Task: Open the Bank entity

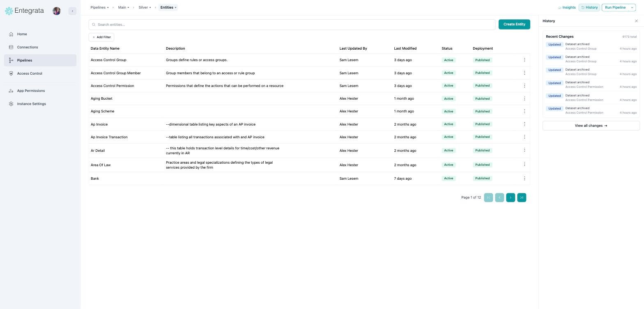Action: pos(95,179)
